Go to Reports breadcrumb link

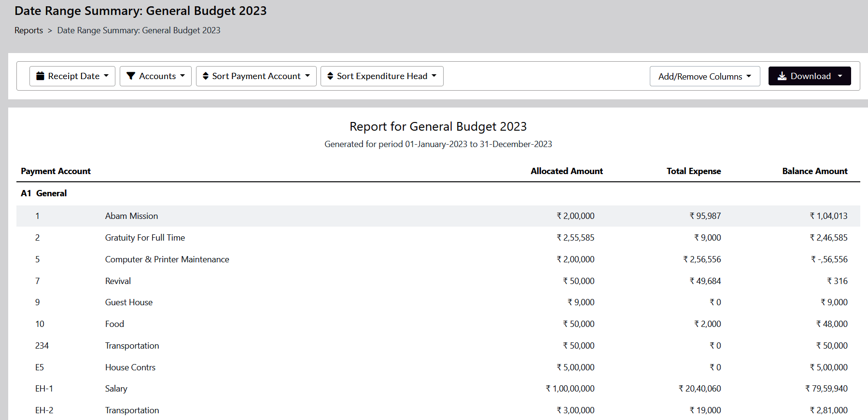(x=28, y=30)
